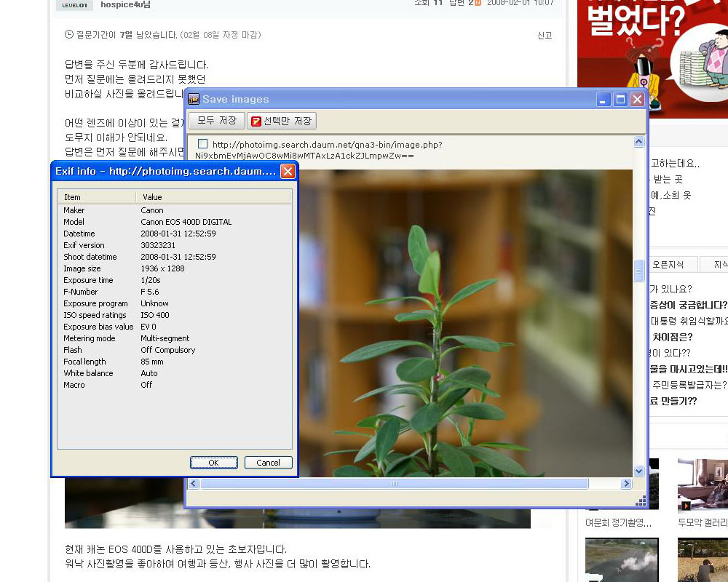Click the Item column header

coord(97,197)
